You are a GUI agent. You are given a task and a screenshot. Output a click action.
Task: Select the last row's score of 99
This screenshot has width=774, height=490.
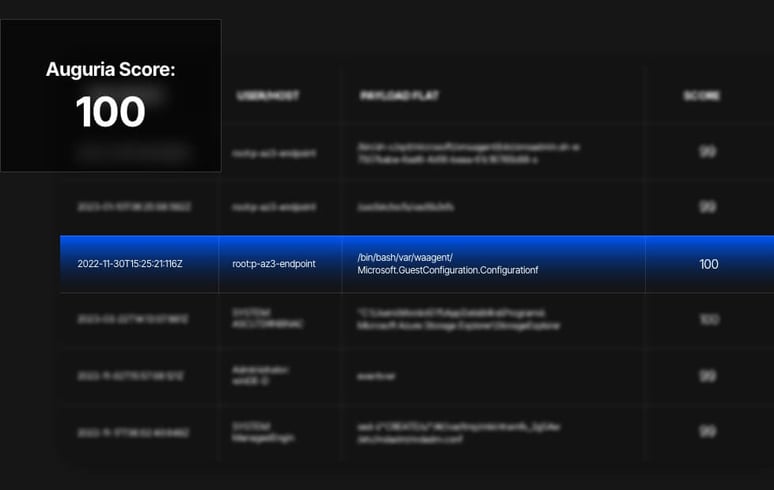(708, 432)
